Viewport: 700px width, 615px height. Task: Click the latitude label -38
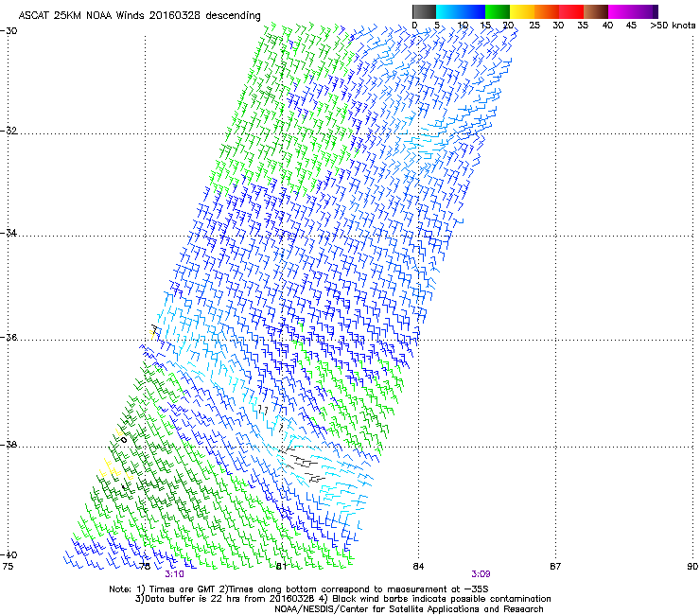tap(9, 445)
